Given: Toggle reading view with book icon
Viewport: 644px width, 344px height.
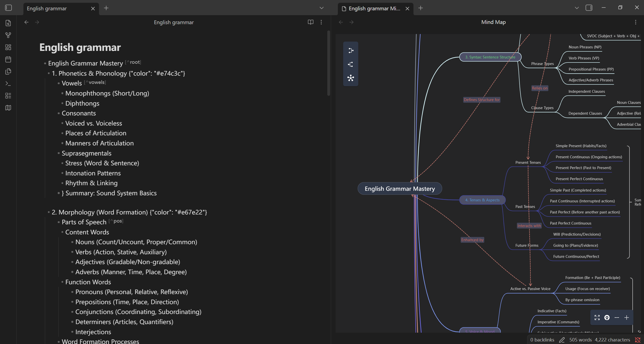Looking at the screenshot, I should point(310,22).
